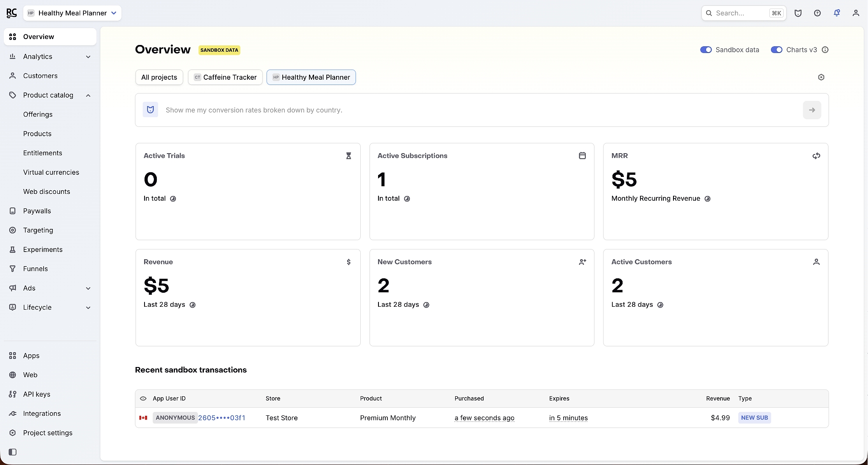Open Project settings in the sidebar

[50, 433]
